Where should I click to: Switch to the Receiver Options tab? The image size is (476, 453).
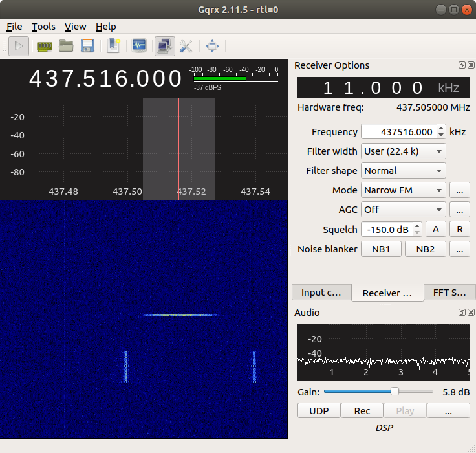click(x=387, y=293)
